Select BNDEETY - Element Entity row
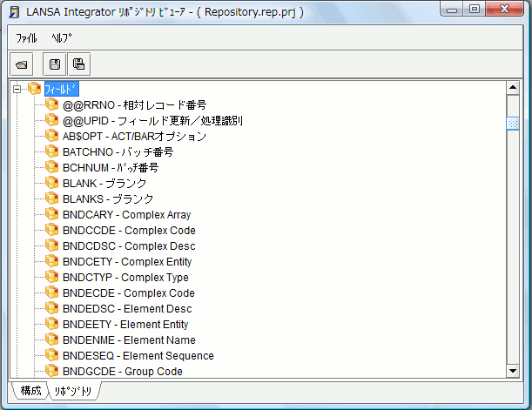Image resolution: width=532 pixels, height=410 pixels. click(125, 324)
